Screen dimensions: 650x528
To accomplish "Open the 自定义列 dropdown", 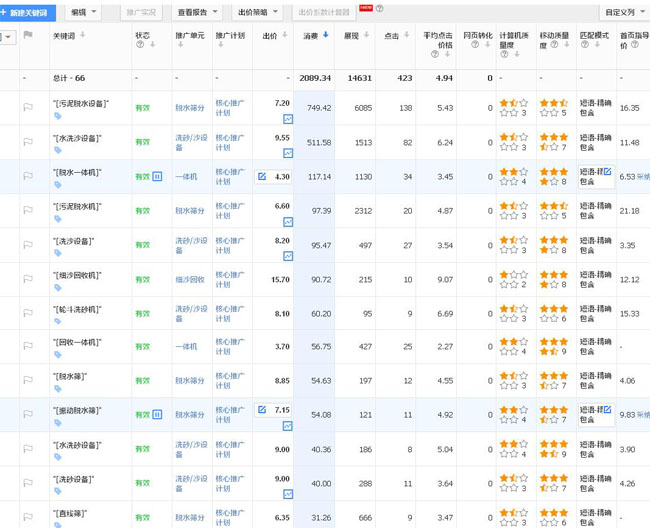I will coord(624,12).
